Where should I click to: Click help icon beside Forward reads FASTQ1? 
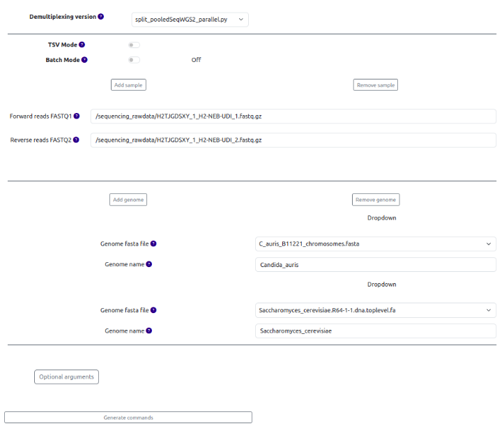[x=77, y=116]
